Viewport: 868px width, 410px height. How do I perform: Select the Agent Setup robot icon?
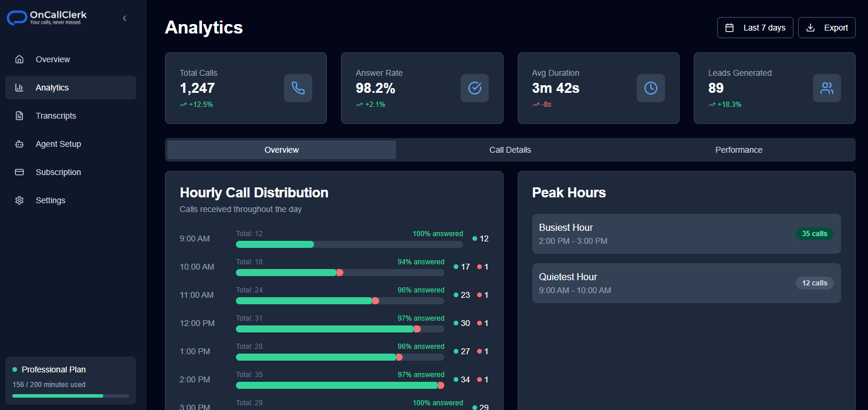(x=19, y=143)
